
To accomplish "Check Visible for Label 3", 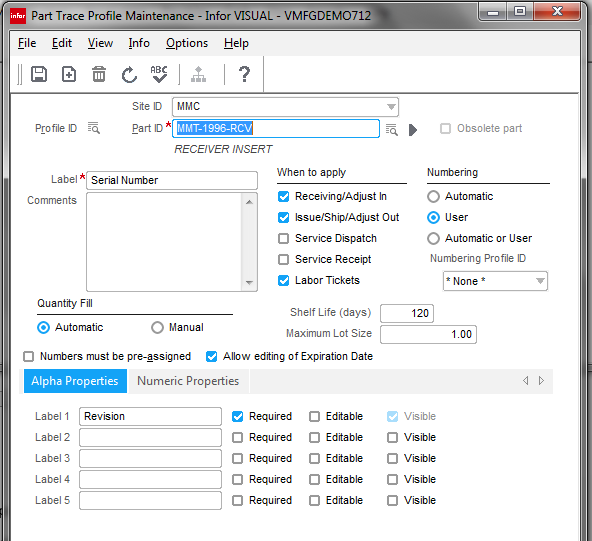I will [x=393, y=458].
